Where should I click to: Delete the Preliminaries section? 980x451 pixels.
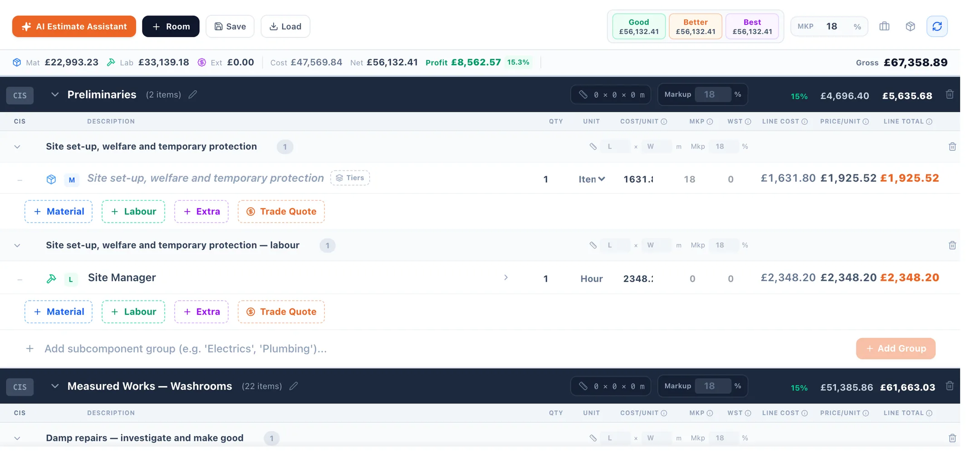click(950, 94)
